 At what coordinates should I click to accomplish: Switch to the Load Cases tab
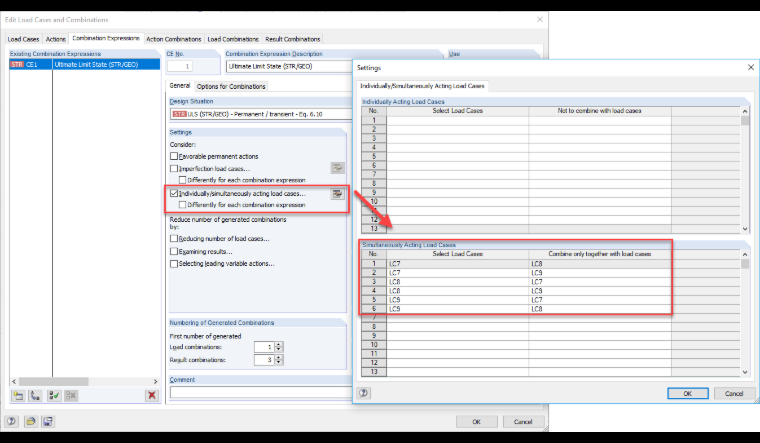pyautogui.click(x=23, y=39)
